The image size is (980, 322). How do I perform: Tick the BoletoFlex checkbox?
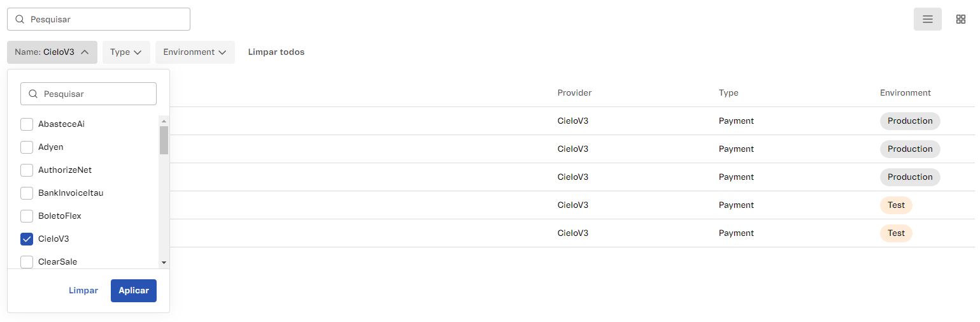click(27, 216)
